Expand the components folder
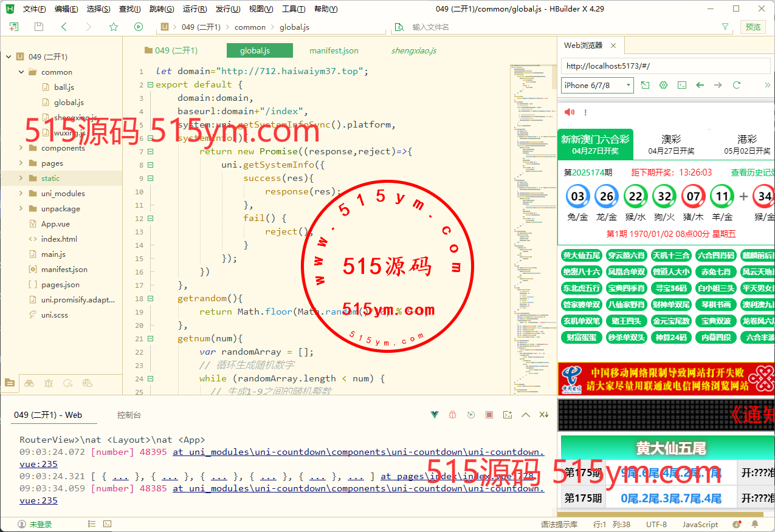Screen dimensions: 775x532 click(x=22, y=148)
